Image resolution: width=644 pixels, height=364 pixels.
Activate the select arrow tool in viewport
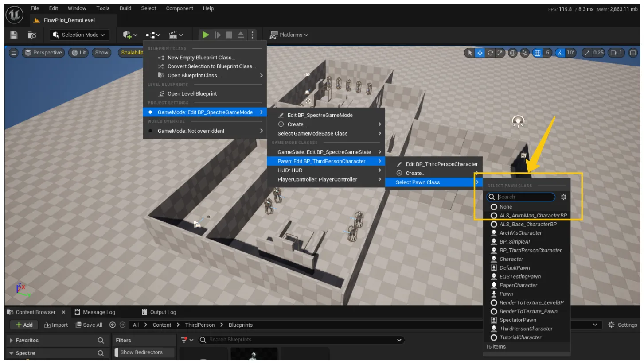pyautogui.click(x=470, y=53)
